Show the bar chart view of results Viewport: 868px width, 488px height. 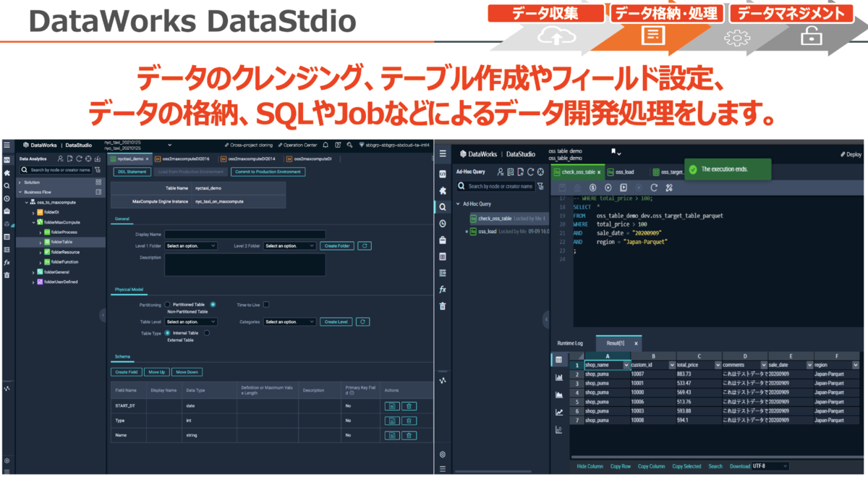coord(559,377)
